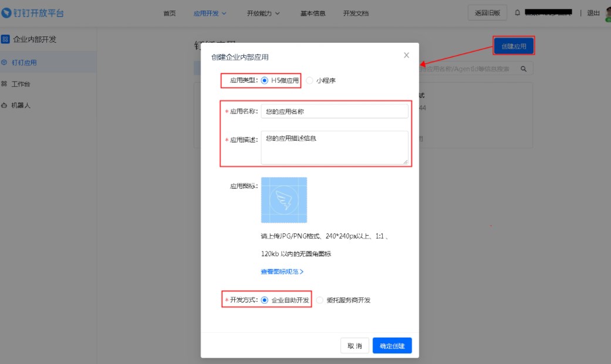Go to 基本信息 in top navigation
This screenshot has height=364, width=611.
(x=313, y=13)
